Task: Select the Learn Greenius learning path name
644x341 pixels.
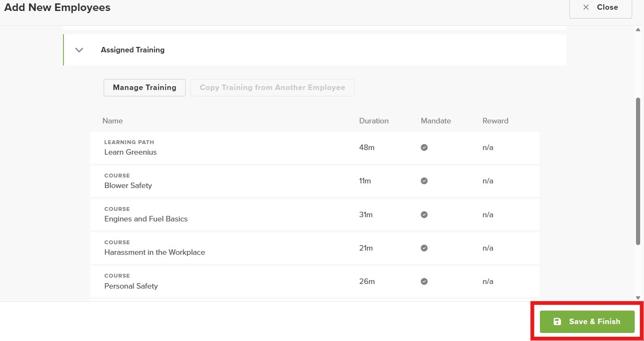Action: [130, 152]
